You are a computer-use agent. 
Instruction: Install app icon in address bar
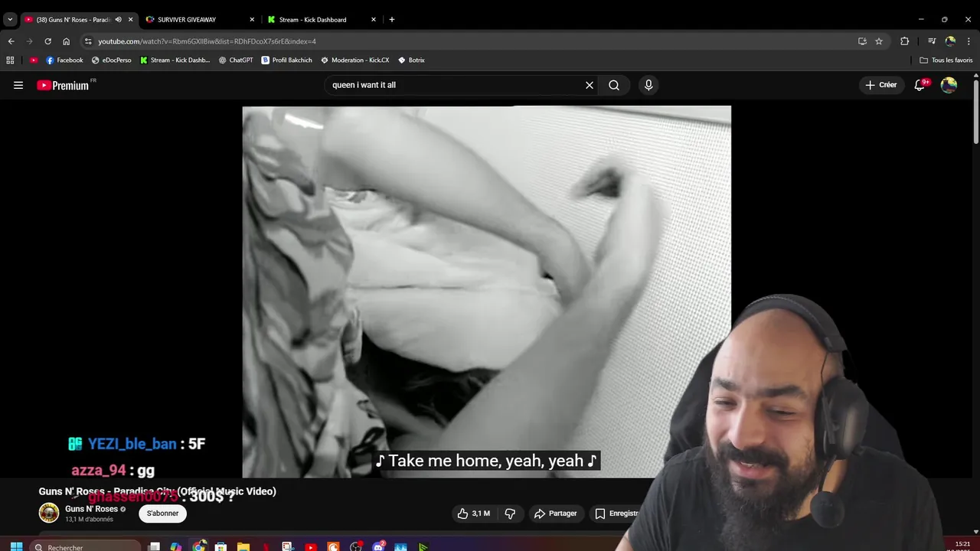[862, 41]
